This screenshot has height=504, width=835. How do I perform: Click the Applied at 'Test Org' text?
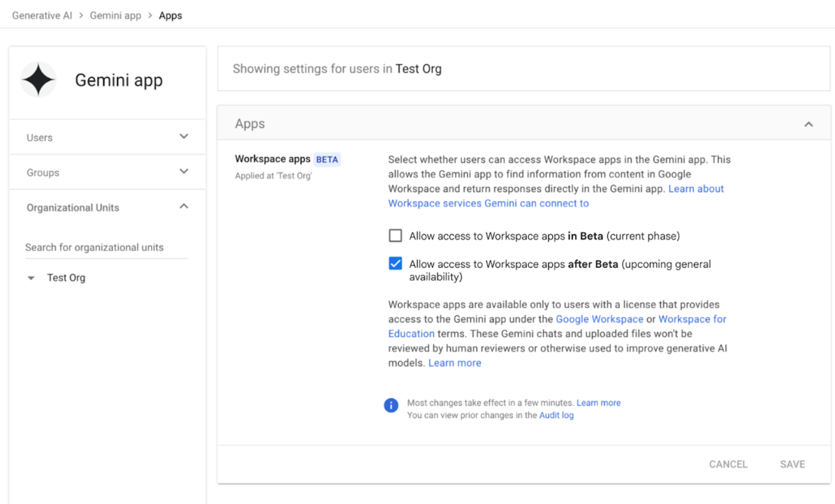pyautogui.click(x=274, y=176)
